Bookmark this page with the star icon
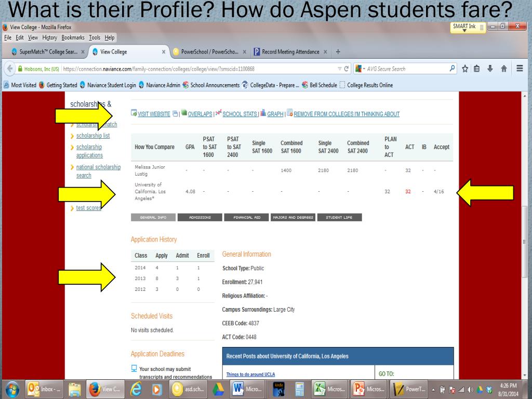Image resolution: width=532 pixels, height=399 pixels. click(x=465, y=69)
